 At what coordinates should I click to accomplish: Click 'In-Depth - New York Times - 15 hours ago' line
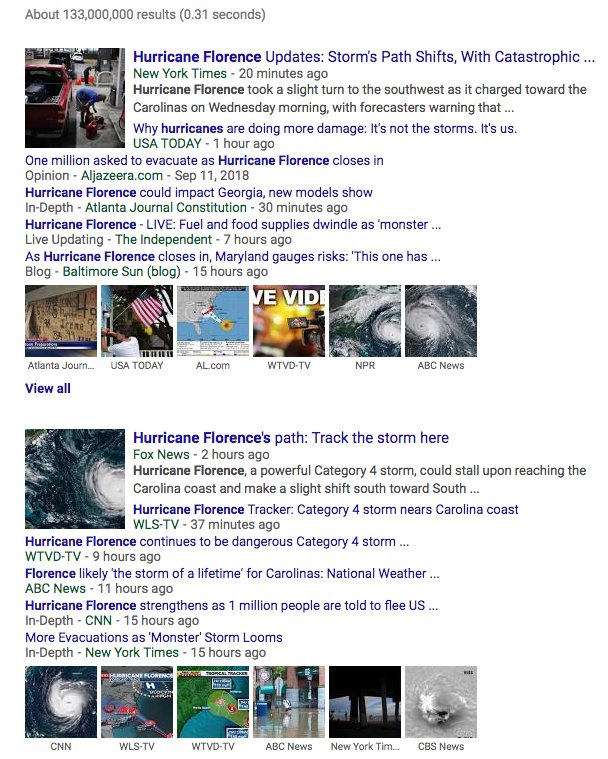tap(146, 652)
